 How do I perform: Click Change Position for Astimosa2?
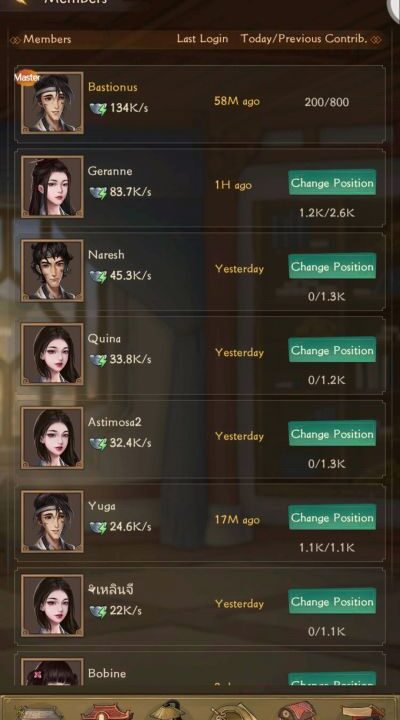(x=332, y=433)
